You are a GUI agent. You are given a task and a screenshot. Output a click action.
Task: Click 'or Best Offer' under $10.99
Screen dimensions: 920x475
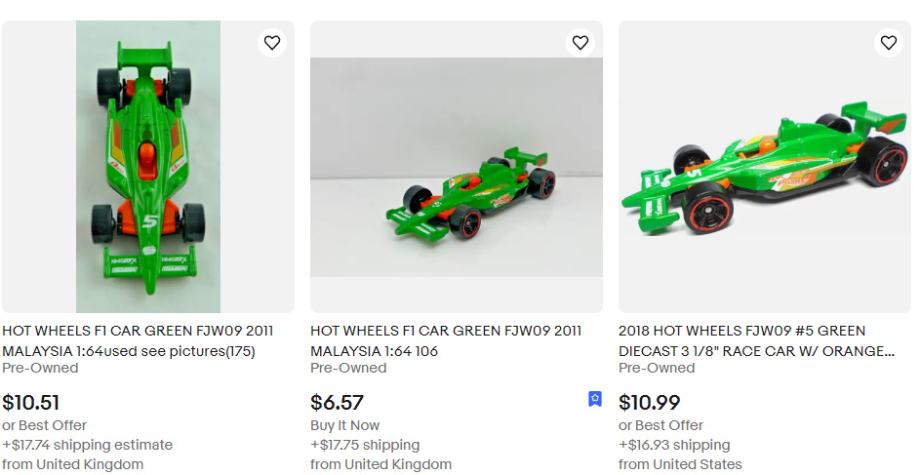pyautogui.click(x=660, y=426)
